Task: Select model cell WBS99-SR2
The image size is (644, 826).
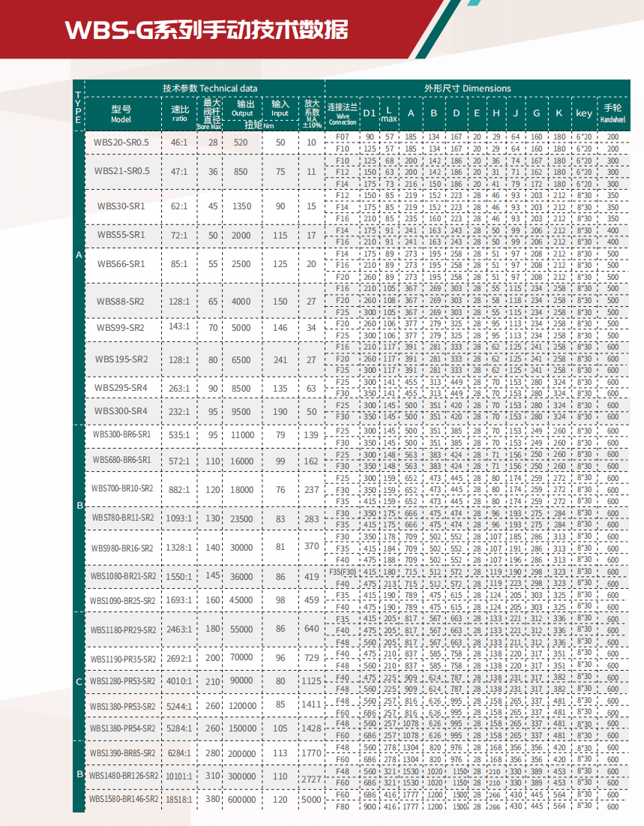Action: (x=121, y=328)
